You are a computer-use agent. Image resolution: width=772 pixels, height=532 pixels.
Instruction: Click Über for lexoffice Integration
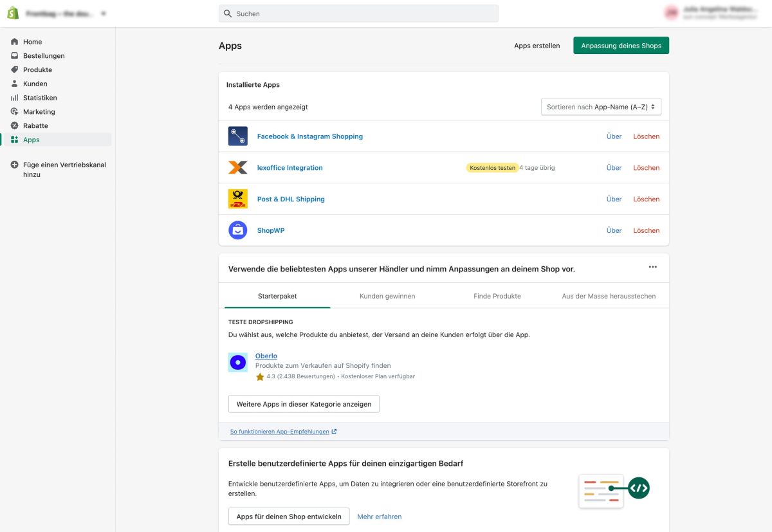(x=614, y=168)
